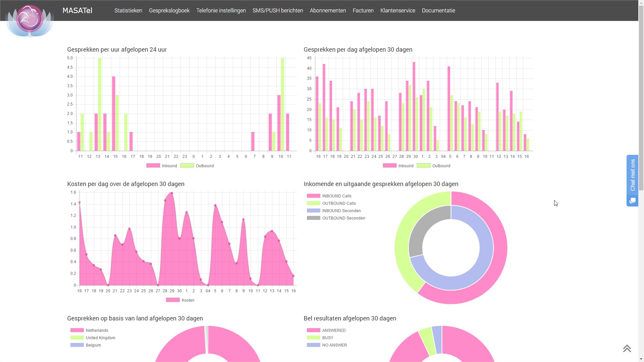Screen dimensions: 644x362
Task: Toggle the Kosten legend item
Action: click(180, 300)
